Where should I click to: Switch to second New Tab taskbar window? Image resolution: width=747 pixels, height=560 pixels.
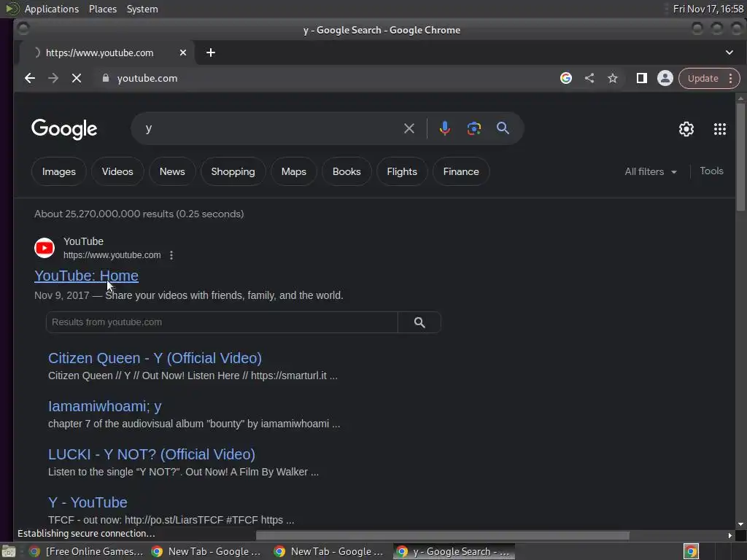tap(329, 551)
